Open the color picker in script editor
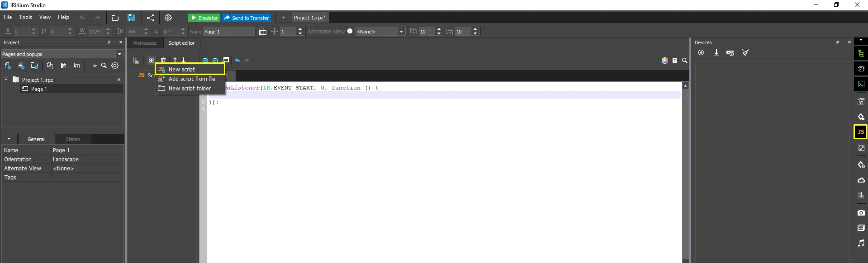The width and height of the screenshot is (868, 263). tap(664, 61)
